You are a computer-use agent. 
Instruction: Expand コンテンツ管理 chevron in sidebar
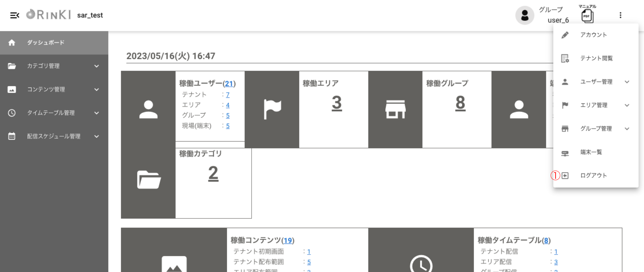pyautogui.click(x=97, y=89)
